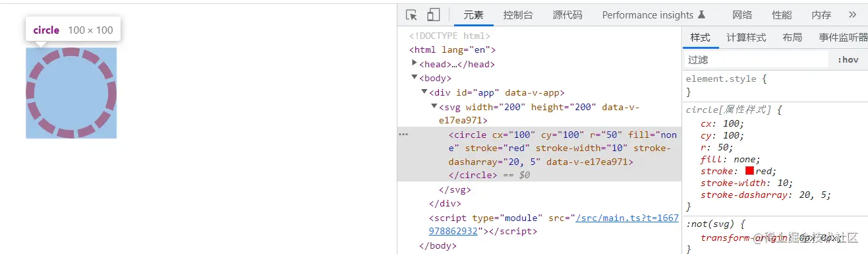Select the circle element line in DOM tree

click(x=539, y=154)
